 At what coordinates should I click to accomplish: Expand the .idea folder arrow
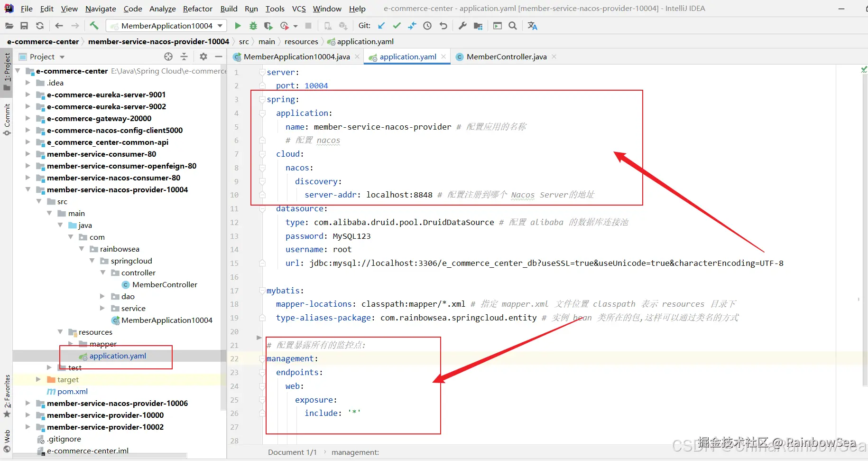coord(28,83)
